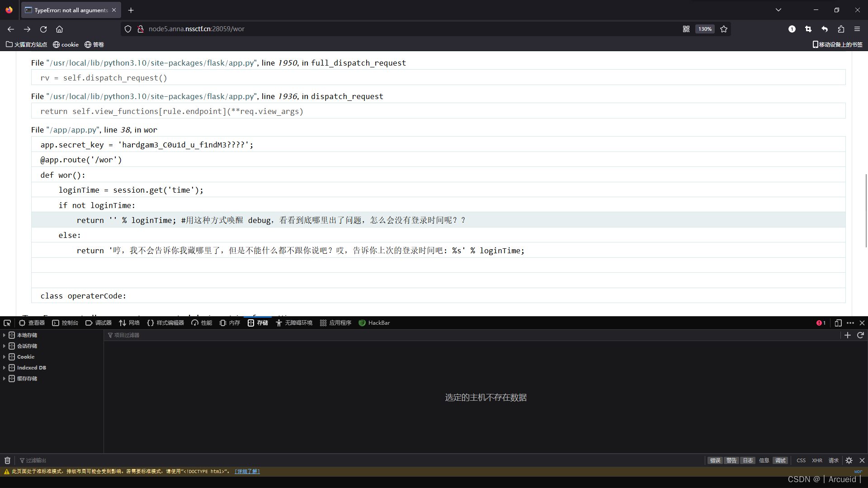
Task: Expand the 会话存储 tree node
Action: tap(4, 346)
